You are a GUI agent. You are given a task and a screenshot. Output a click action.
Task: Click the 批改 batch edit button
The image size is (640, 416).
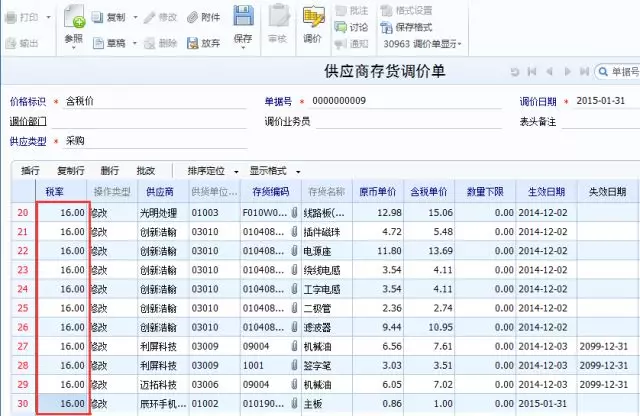coord(146,171)
